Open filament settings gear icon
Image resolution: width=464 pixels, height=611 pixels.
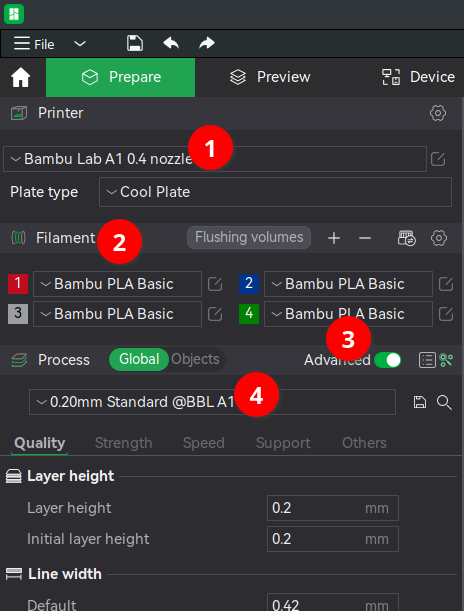[439, 238]
